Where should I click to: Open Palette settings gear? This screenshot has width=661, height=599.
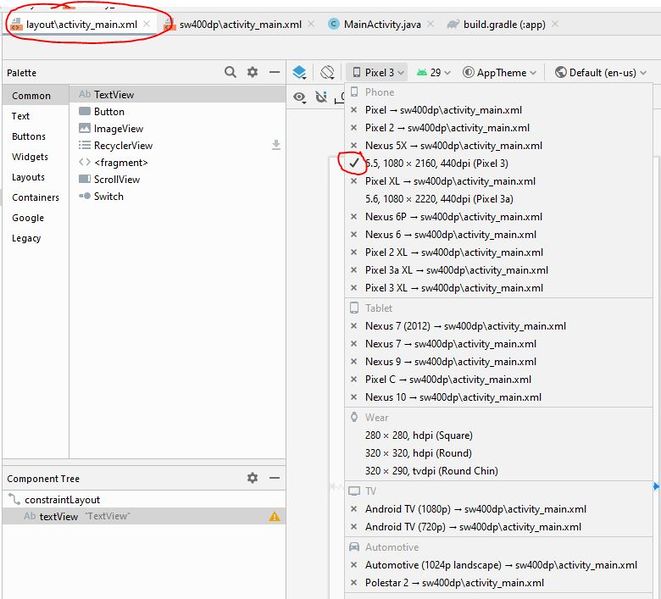tap(252, 72)
